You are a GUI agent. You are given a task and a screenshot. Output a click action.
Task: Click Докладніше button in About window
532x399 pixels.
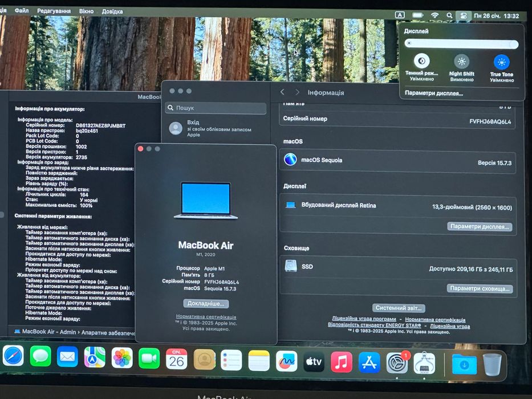(206, 303)
